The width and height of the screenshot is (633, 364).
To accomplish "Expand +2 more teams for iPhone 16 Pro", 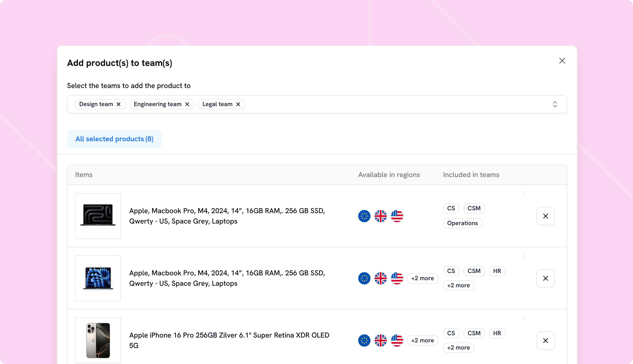I will 459,347.
